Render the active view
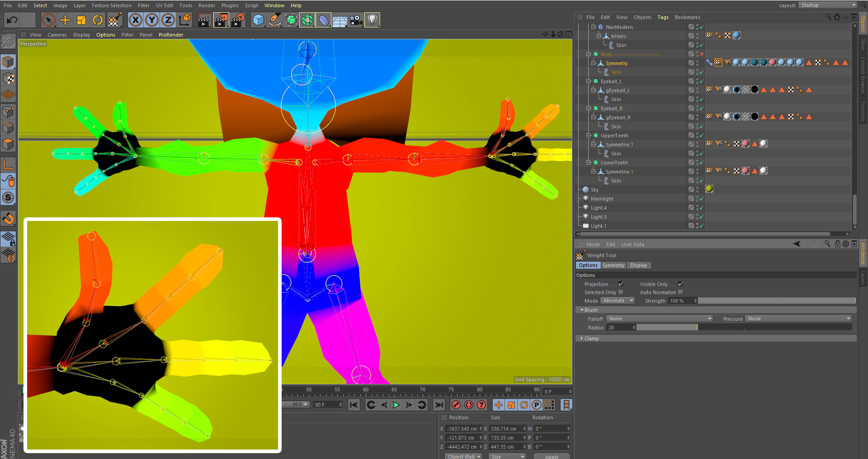The width and height of the screenshot is (868, 459). coord(204,20)
